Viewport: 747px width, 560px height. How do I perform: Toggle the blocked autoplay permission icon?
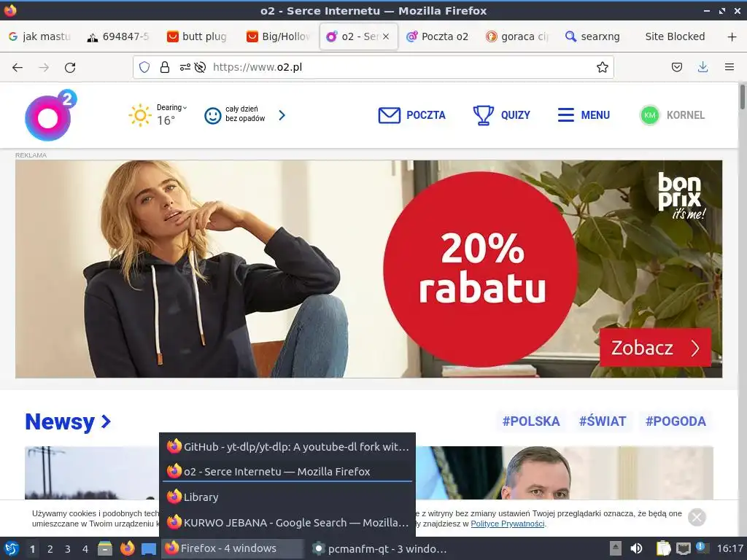[x=200, y=67]
